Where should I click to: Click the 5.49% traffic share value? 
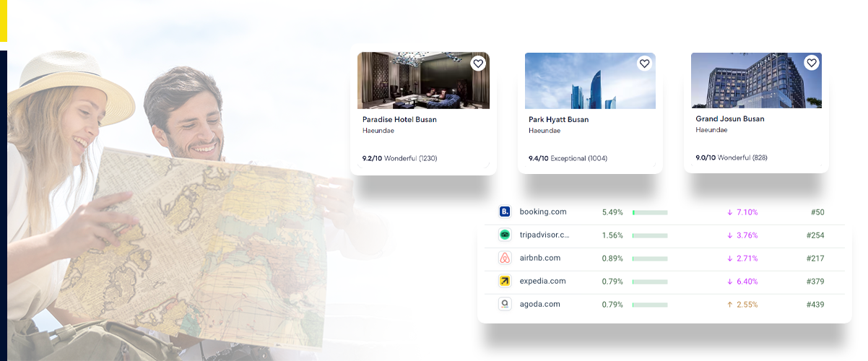click(x=612, y=212)
